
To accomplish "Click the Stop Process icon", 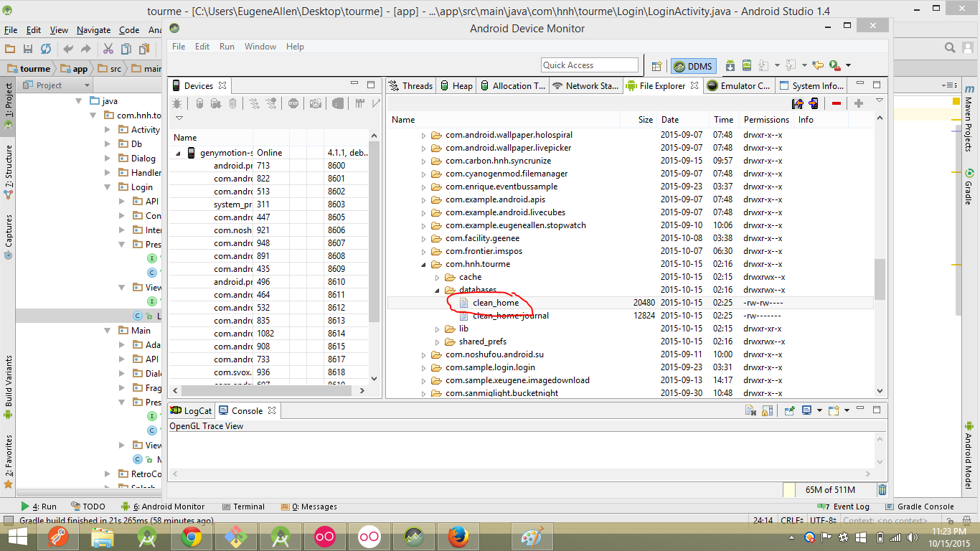I will tap(293, 103).
